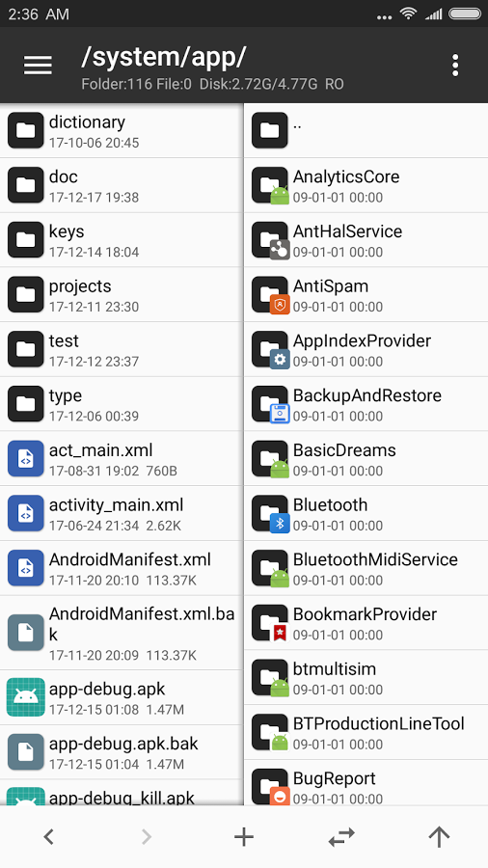Screen dimensions: 488x868
Task: Open the hamburger navigation menu
Action: click(x=38, y=66)
